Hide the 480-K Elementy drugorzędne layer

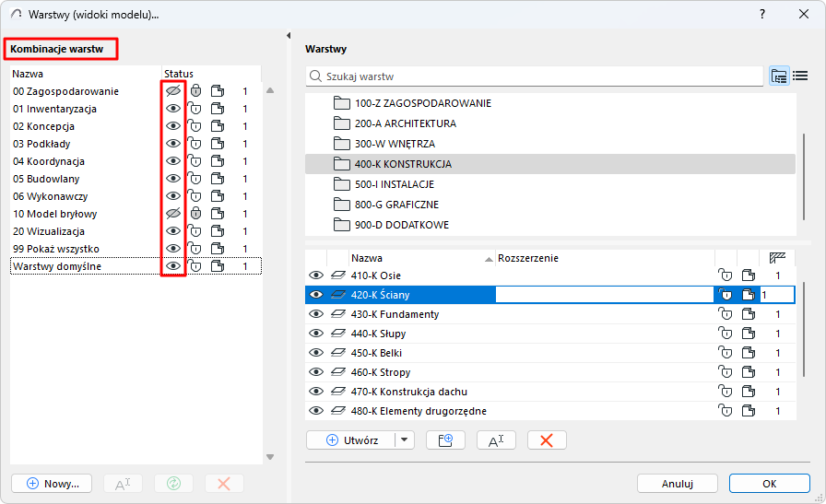[315, 411]
